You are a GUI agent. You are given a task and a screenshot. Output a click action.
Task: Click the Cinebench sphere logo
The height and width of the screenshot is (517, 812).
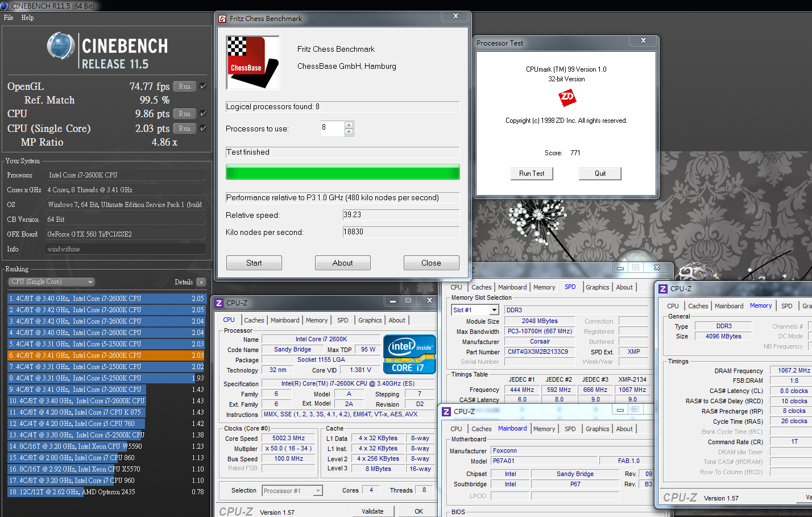coord(61,47)
